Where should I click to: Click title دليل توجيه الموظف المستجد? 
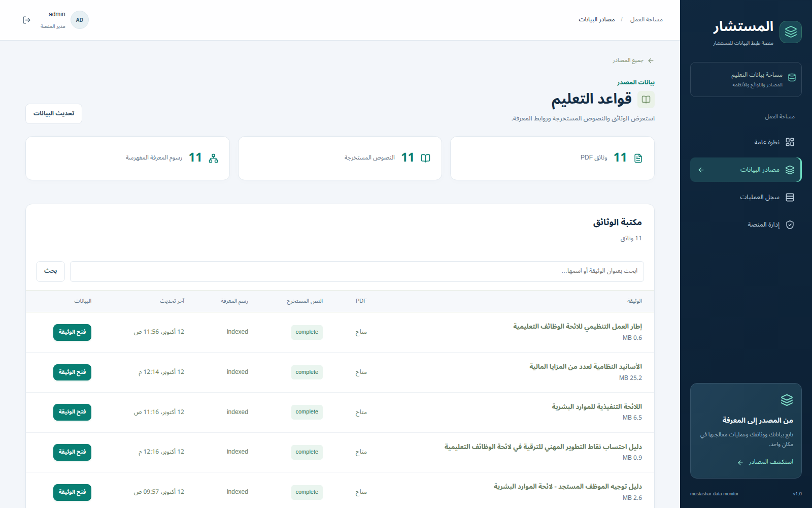[568, 487]
